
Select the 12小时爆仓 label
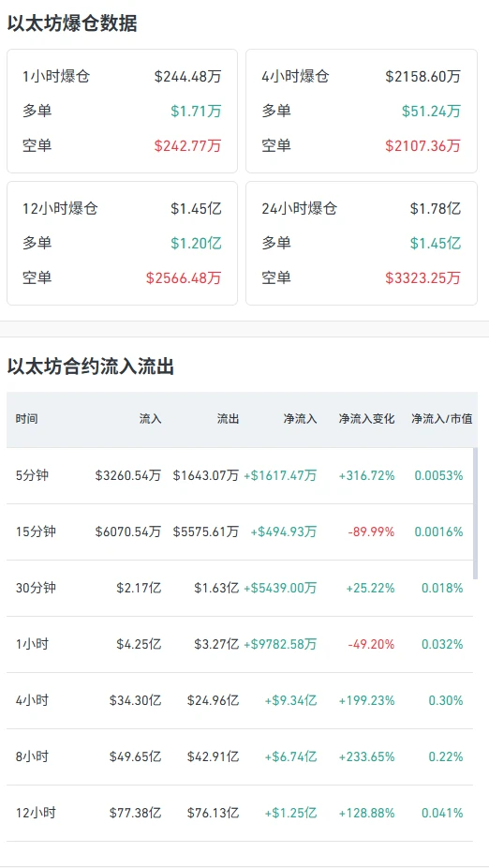(60, 209)
